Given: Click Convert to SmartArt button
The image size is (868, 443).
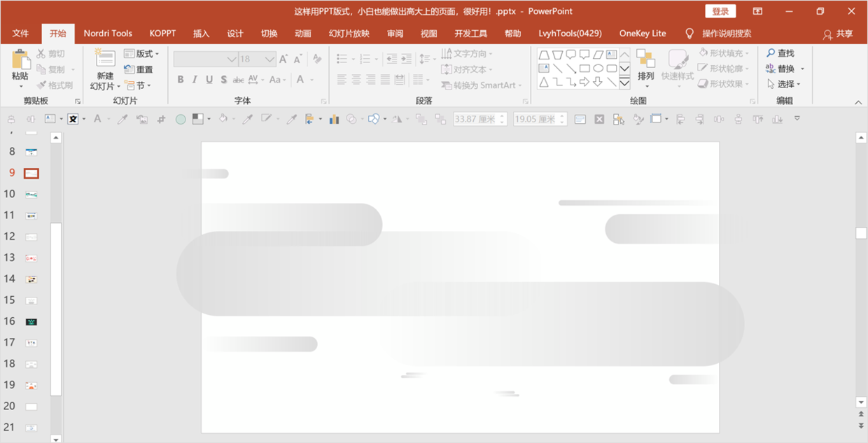Looking at the screenshot, I should [x=482, y=85].
